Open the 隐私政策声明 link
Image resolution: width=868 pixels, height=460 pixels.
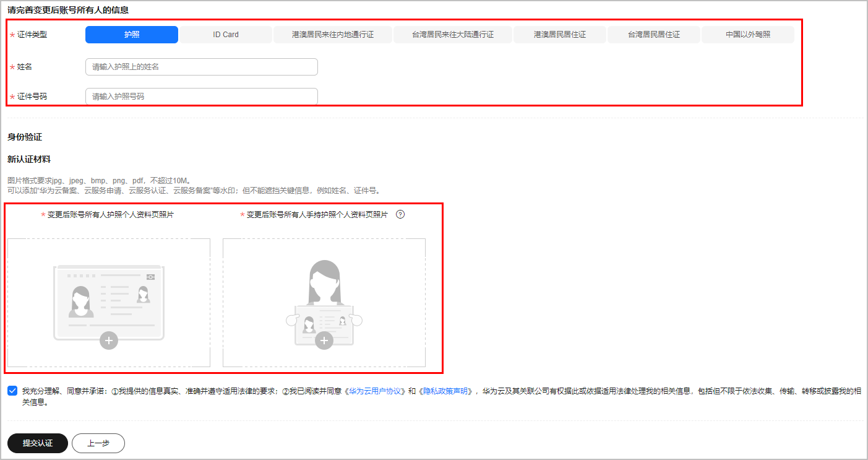tap(446, 391)
